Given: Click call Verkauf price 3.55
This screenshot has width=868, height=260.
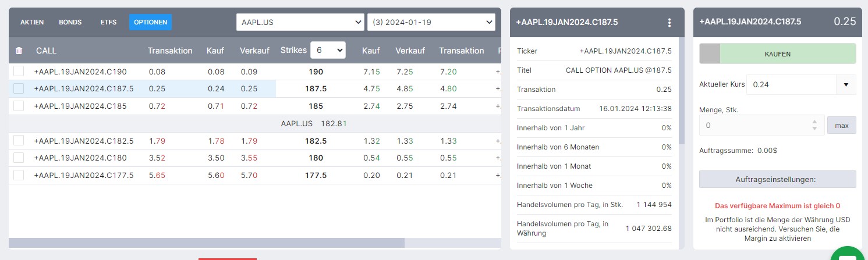Looking at the screenshot, I should (x=249, y=158).
